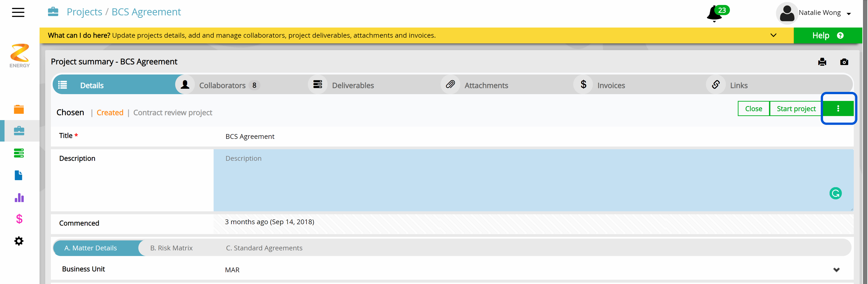The height and width of the screenshot is (284, 868).
Task: Click the stack icon on Deliverables tab
Action: [317, 84]
